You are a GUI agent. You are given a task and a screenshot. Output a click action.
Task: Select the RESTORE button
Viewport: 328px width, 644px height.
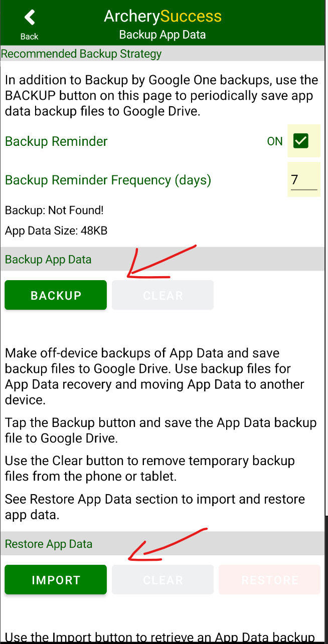tap(269, 579)
